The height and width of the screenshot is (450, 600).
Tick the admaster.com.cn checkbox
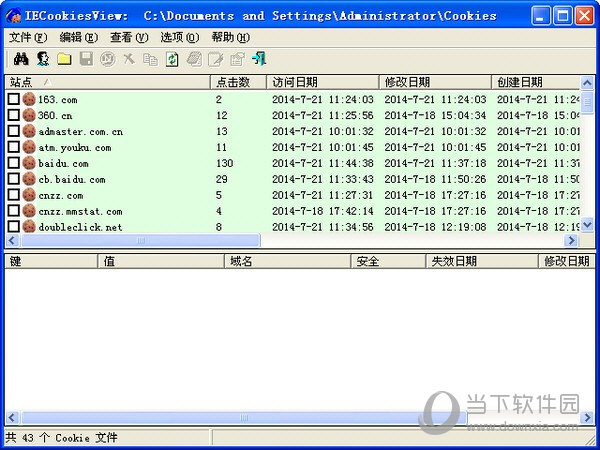(x=14, y=131)
